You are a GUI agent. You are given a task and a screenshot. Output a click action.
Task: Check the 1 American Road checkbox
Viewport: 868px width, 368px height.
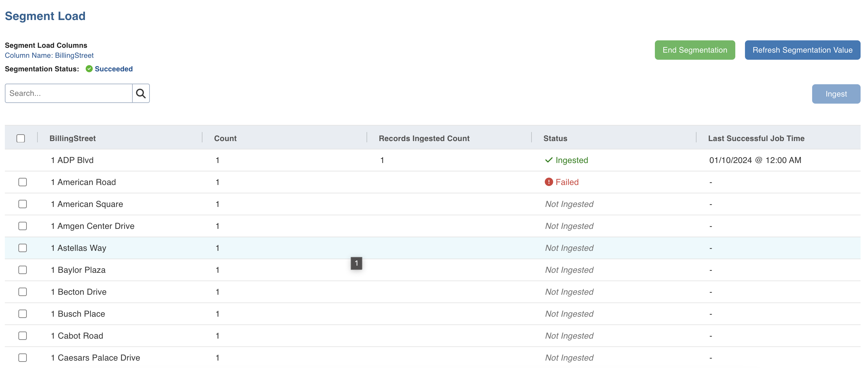tap(23, 182)
